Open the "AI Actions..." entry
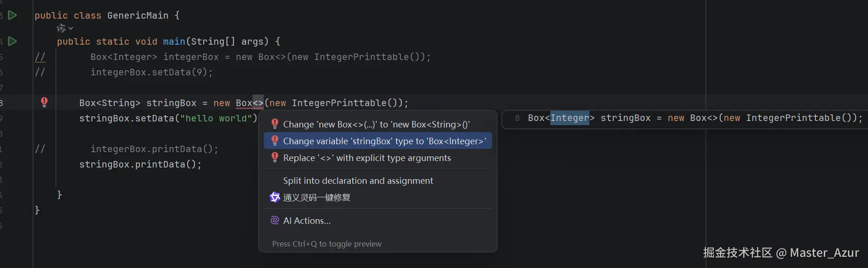The height and width of the screenshot is (268, 868). click(307, 221)
